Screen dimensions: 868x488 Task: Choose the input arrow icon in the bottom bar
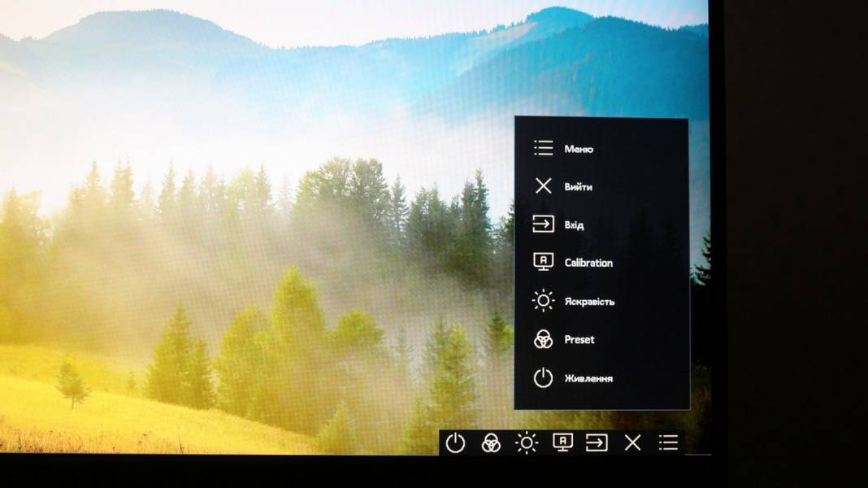pyautogui.click(x=597, y=442)
